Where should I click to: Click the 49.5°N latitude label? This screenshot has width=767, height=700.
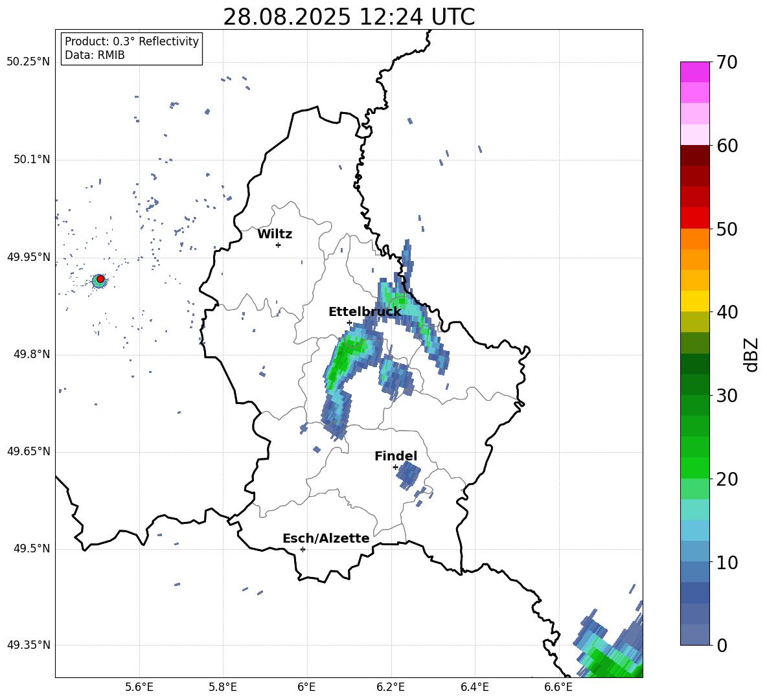click(31, 548)
